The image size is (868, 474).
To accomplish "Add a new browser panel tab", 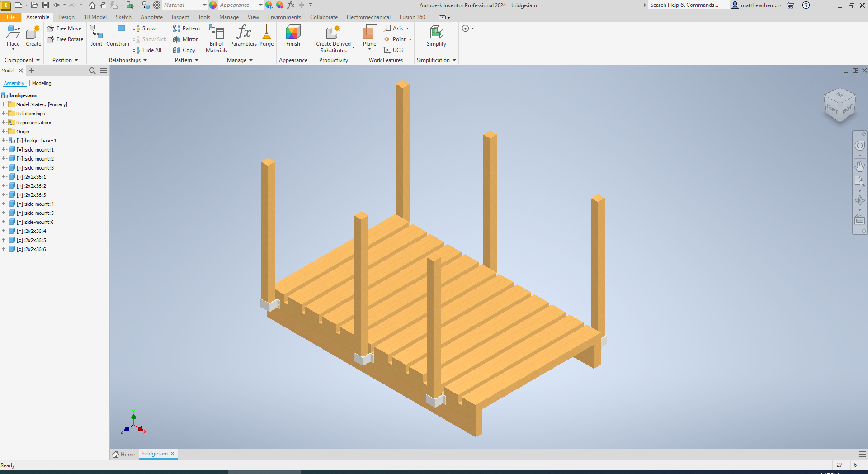I will (32, 71).
